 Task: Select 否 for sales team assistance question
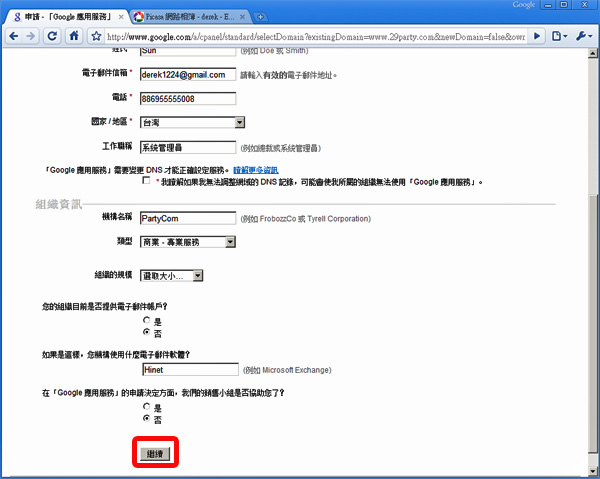[146, 419]
